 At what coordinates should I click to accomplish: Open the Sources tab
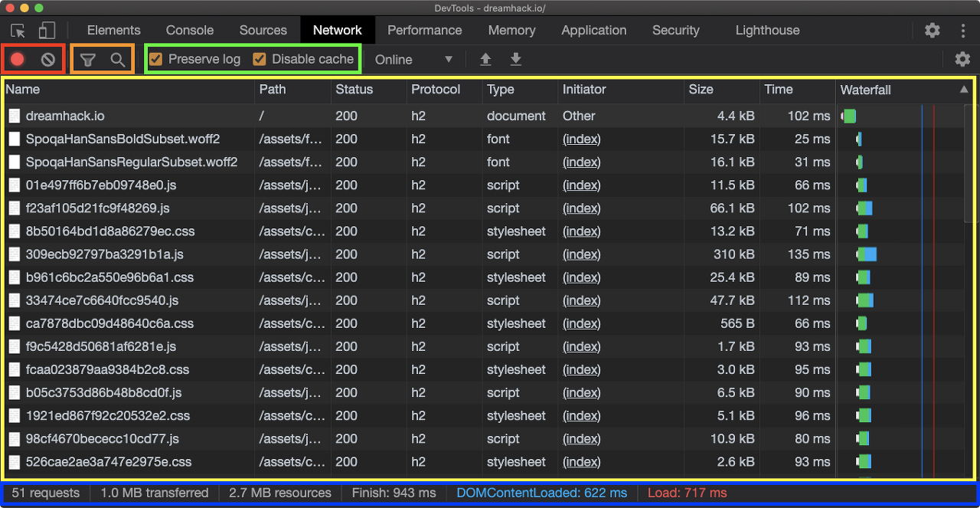click(263, 31)
